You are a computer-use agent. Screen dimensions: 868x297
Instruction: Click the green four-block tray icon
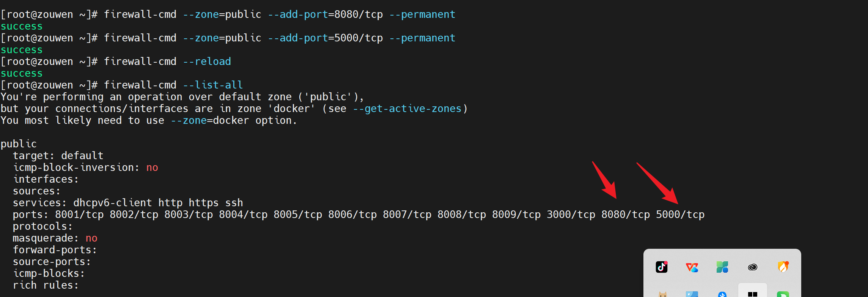[722, 267]
